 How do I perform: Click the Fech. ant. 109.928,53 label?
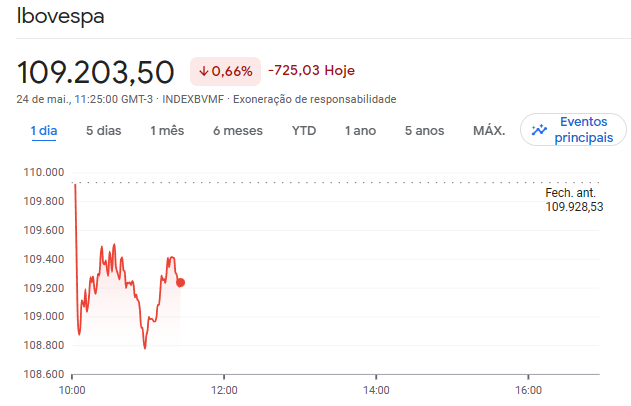(x=575, y=199)
